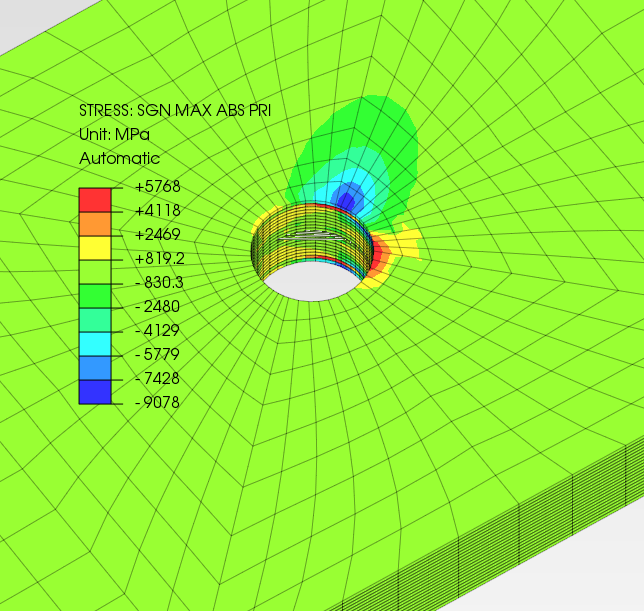
Task: Click the +4118 legend value
Action: [158, 210]
